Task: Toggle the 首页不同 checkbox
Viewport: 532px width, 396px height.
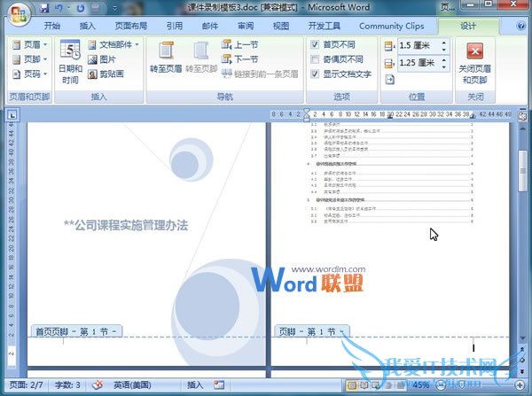Action: [x=315, y=44]
